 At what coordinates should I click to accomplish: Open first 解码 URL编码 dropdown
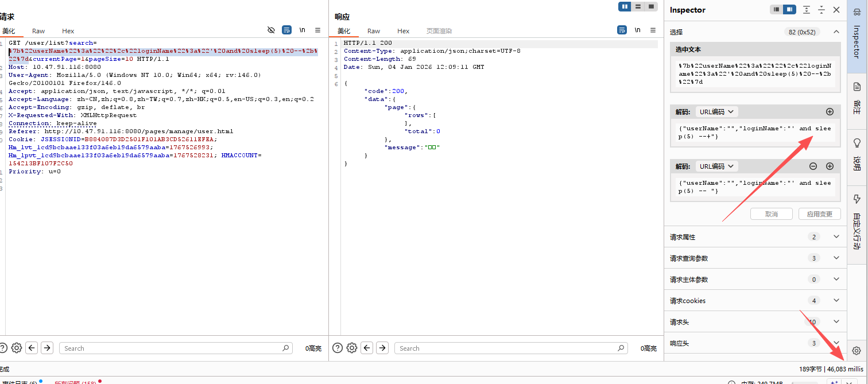click(716, 112)
